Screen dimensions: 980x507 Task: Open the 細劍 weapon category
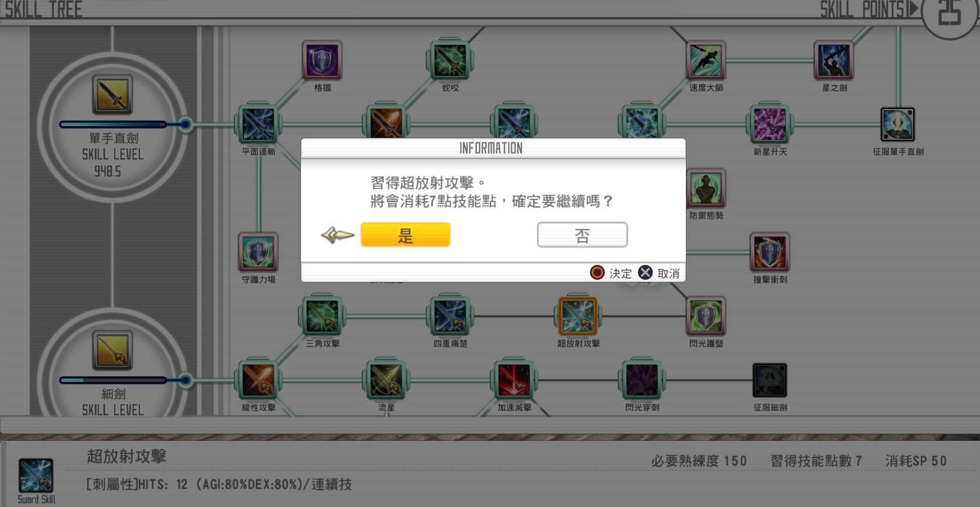pyautogui.click(x=113, y=351)
